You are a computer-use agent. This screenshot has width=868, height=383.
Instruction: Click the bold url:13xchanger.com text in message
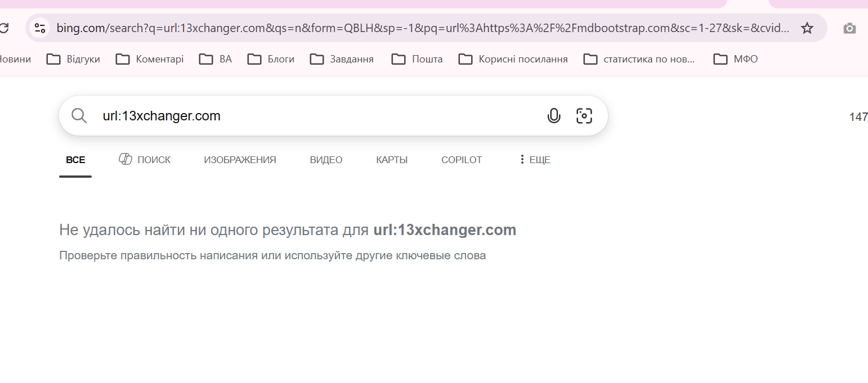445,229
